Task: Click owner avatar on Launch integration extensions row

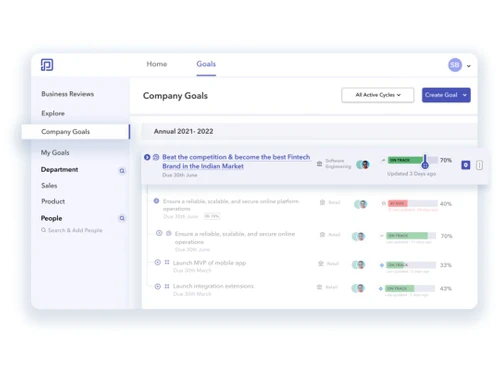Action: coord(358,288)
